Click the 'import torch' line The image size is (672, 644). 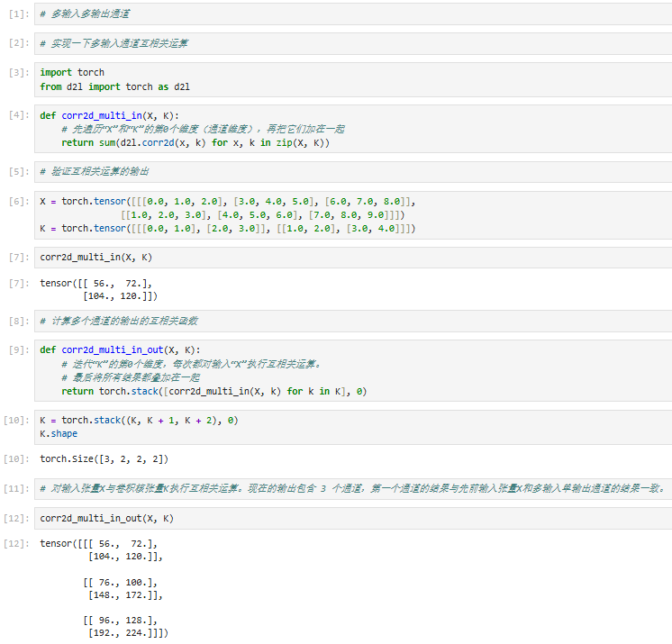tap(72, 72)
